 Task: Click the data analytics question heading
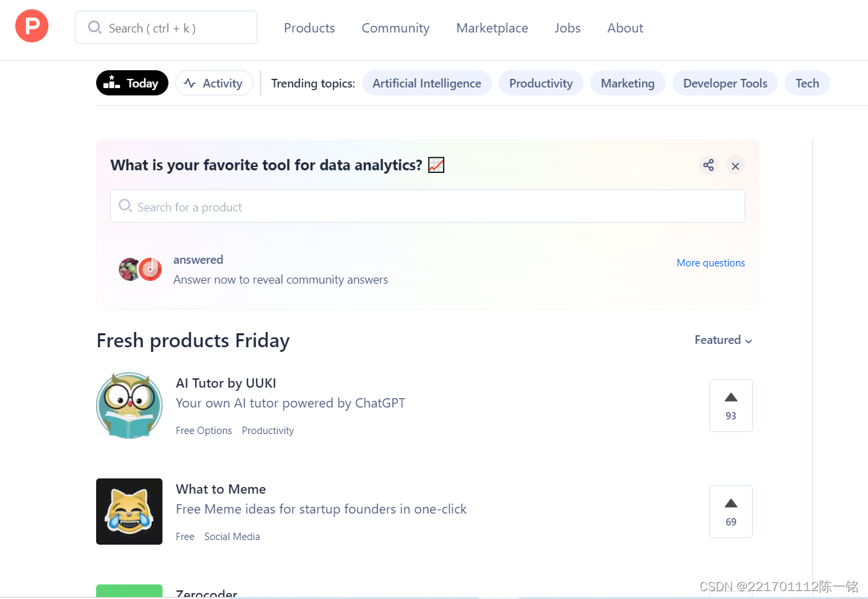(x=277, y=165)
